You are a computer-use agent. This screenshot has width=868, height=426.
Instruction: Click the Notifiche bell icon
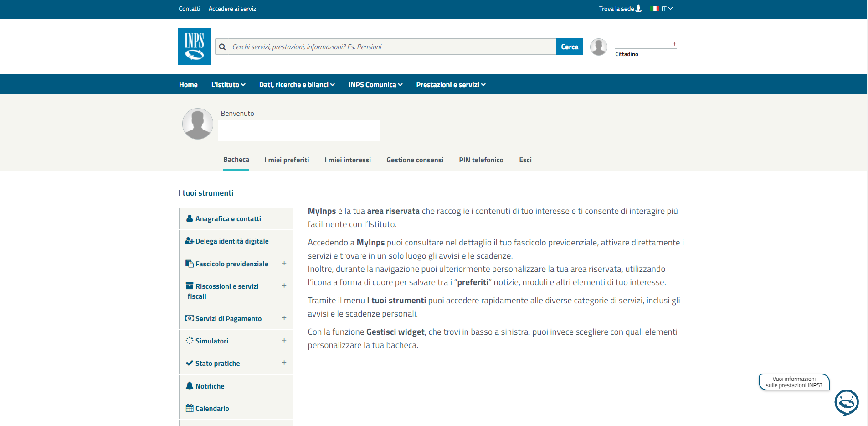pyautogui.click(x=190, y=386)
